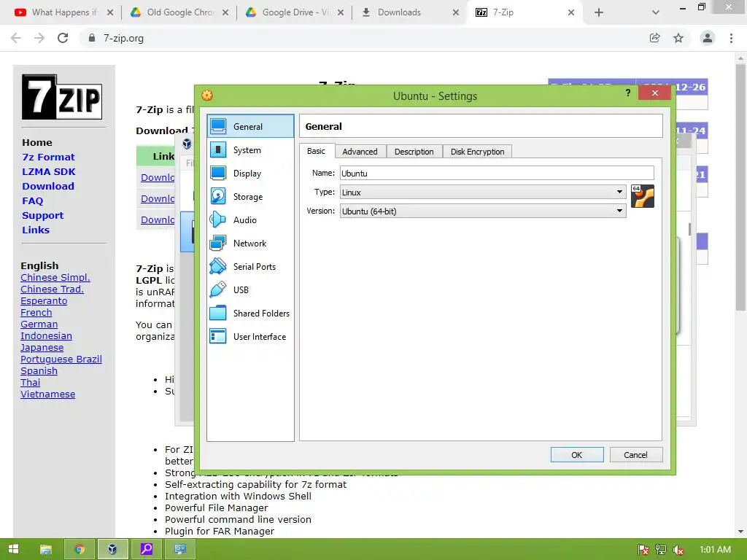Switch language to Chinese Simpl.

[55, 278]
